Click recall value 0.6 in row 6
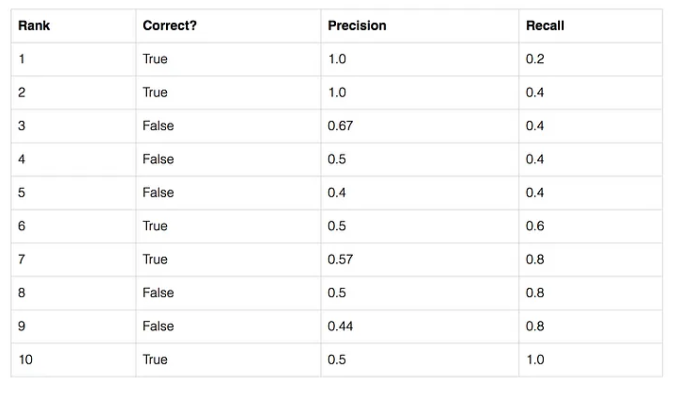677x393 pixels. click(535, 226)
